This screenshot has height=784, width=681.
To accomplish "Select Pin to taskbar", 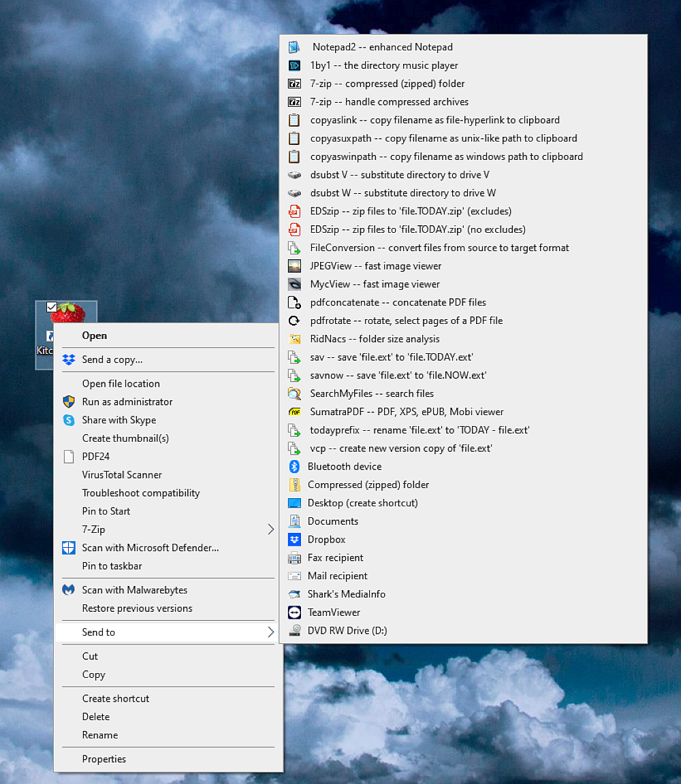I will pyautogui.click(x=168, y=566).
